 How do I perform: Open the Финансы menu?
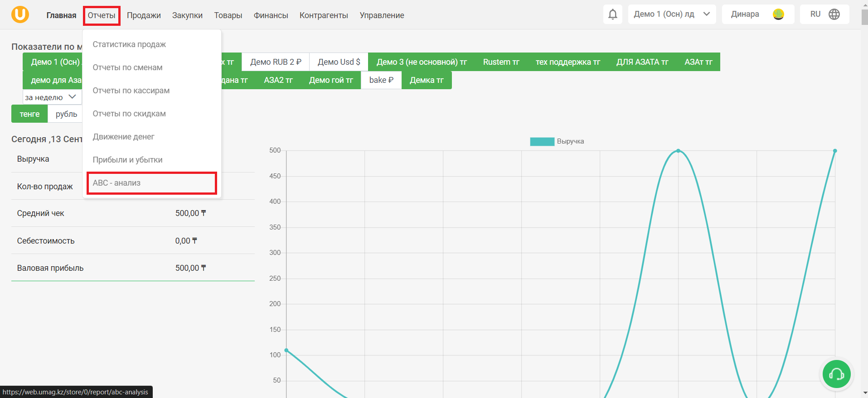coord(271,15)
